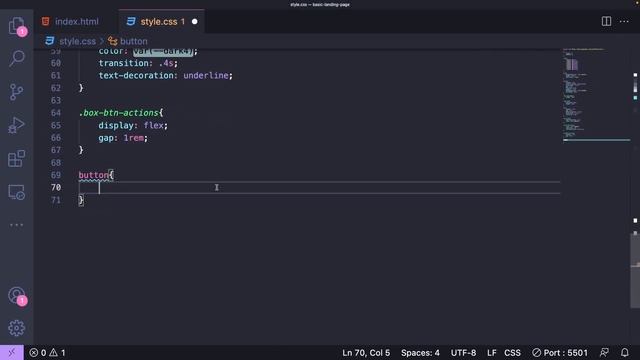
Task: Split the editor to the right
Action: (606, 21)
